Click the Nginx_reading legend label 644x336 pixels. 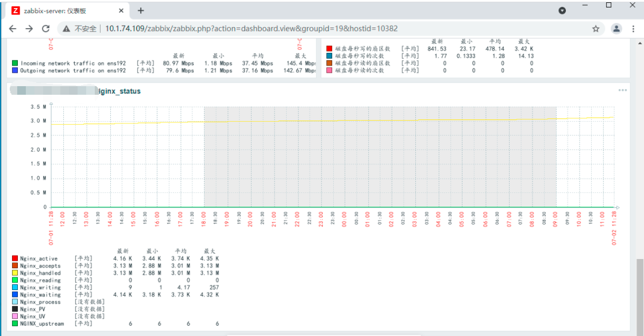pyautogui.click(x=40, y=280)
